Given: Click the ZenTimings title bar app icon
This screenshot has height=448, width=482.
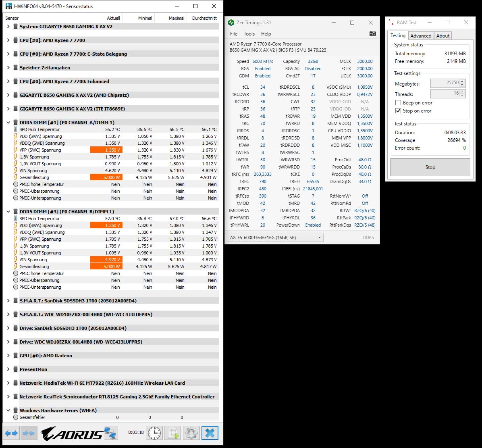Looking at the screenshot, I should tap(231, 23).
